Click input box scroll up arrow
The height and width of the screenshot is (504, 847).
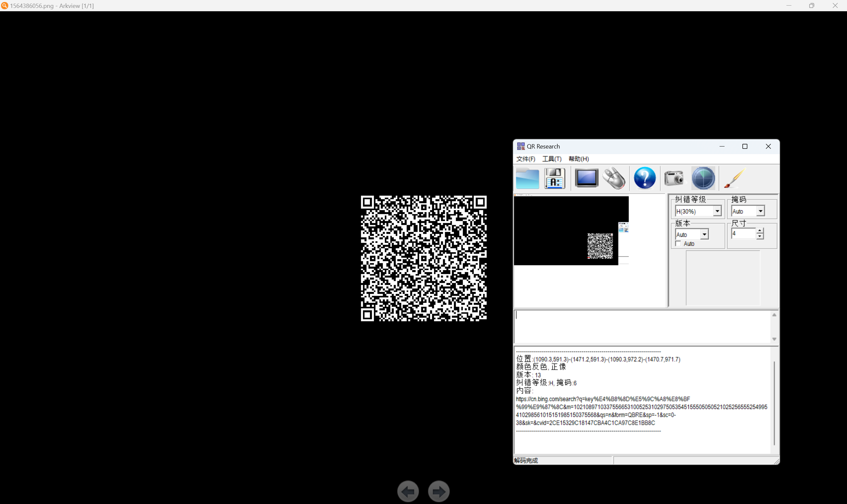click(774, 315)
